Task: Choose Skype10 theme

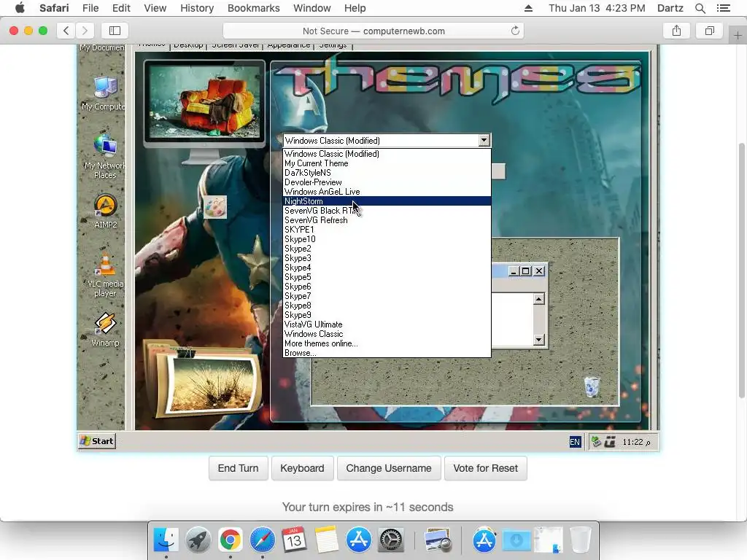Action: coord(387,239)
